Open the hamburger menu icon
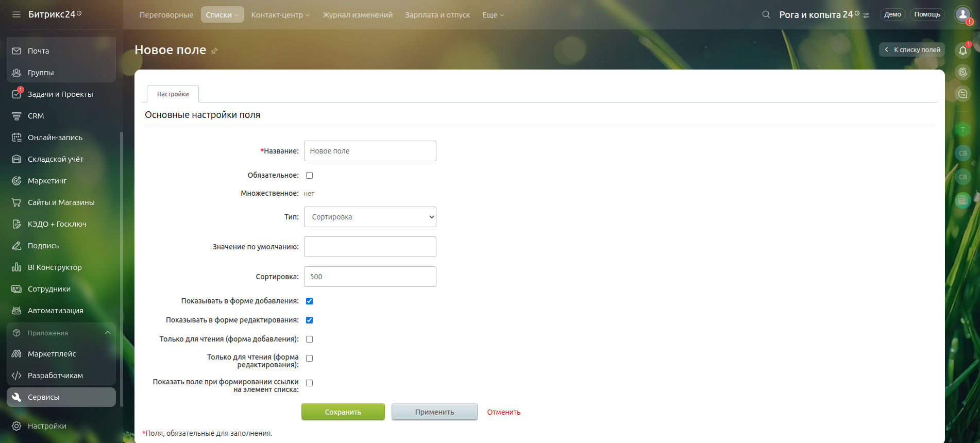The image size is (980, 443). (16, 14)
